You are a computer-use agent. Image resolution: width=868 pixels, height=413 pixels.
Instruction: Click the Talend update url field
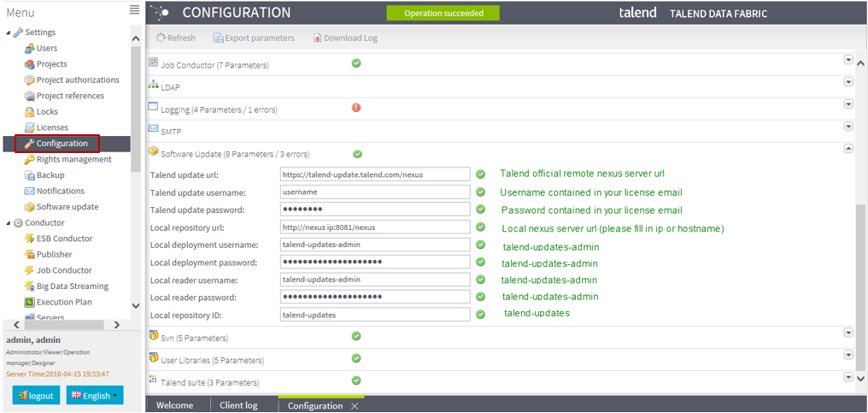tap(375, 174)
